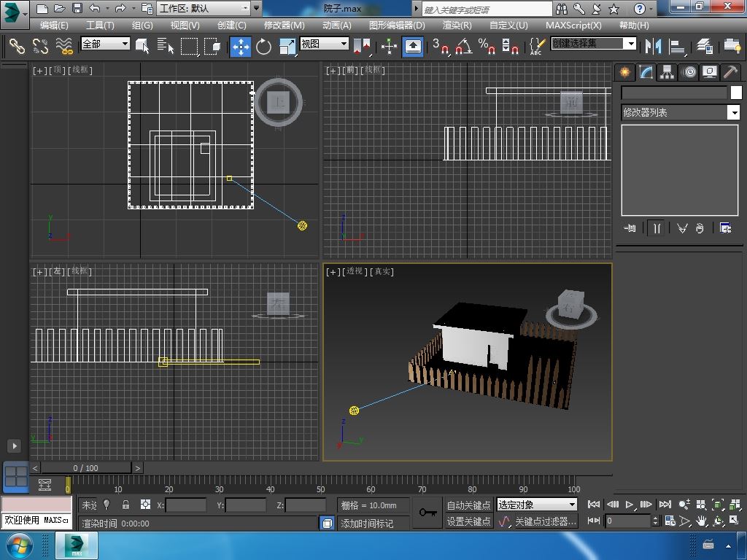Screen dimensions: 747x560
Task: Open the 修改器(M) menu
Action: [284, 25]
